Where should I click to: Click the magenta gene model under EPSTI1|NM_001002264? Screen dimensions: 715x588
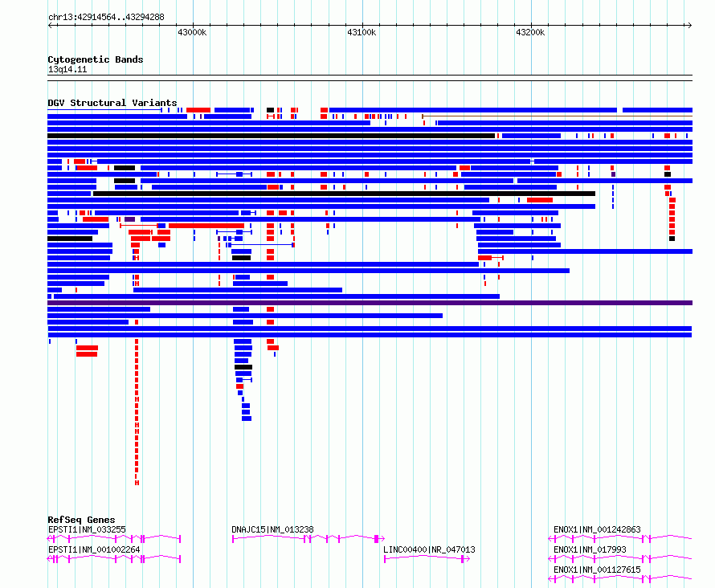pyautogui.click(x=114, y=559)
